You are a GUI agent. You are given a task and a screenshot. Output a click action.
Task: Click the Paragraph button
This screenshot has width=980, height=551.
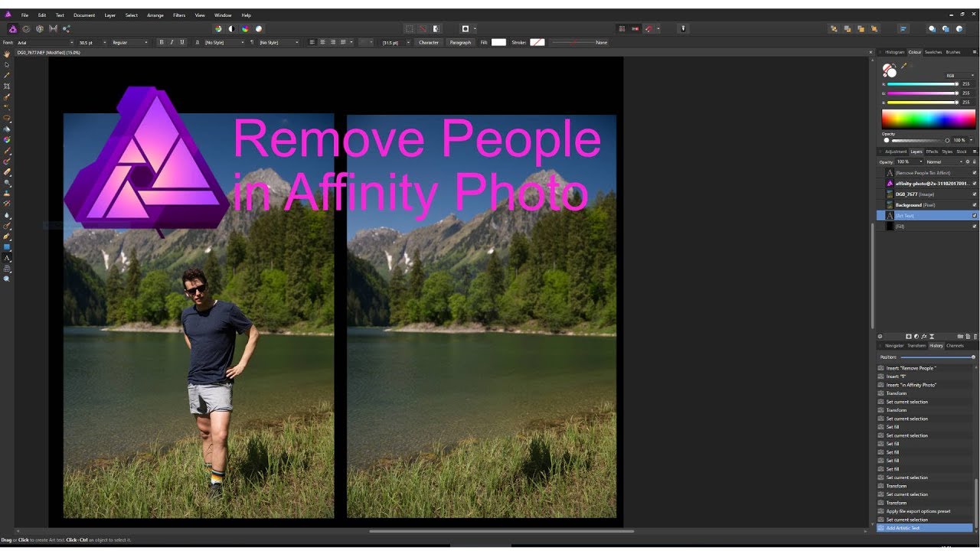tap(461, 42)
